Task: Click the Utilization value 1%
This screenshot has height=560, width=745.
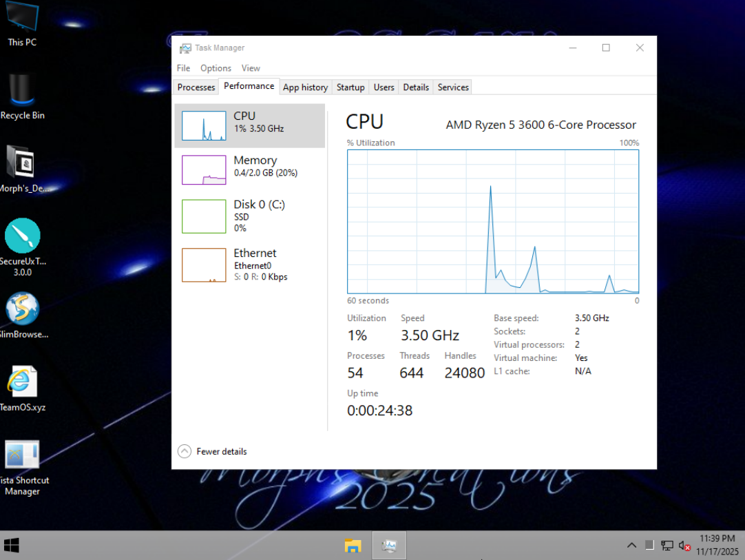Action: [x=357, y=335]
